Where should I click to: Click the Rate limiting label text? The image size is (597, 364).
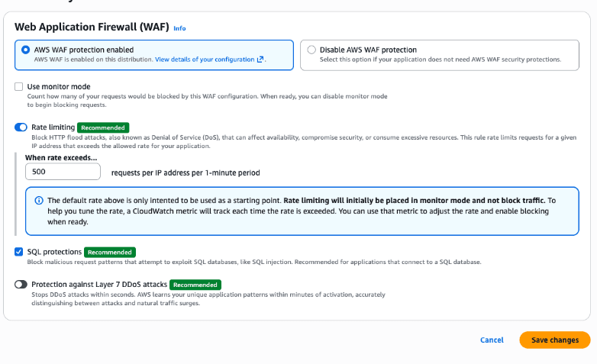point(53,127)
